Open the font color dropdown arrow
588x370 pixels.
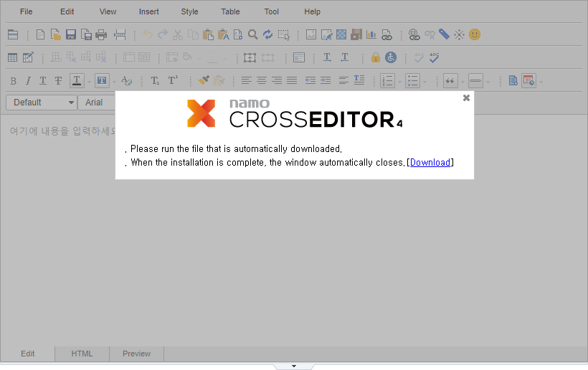[x=89, y=81]
